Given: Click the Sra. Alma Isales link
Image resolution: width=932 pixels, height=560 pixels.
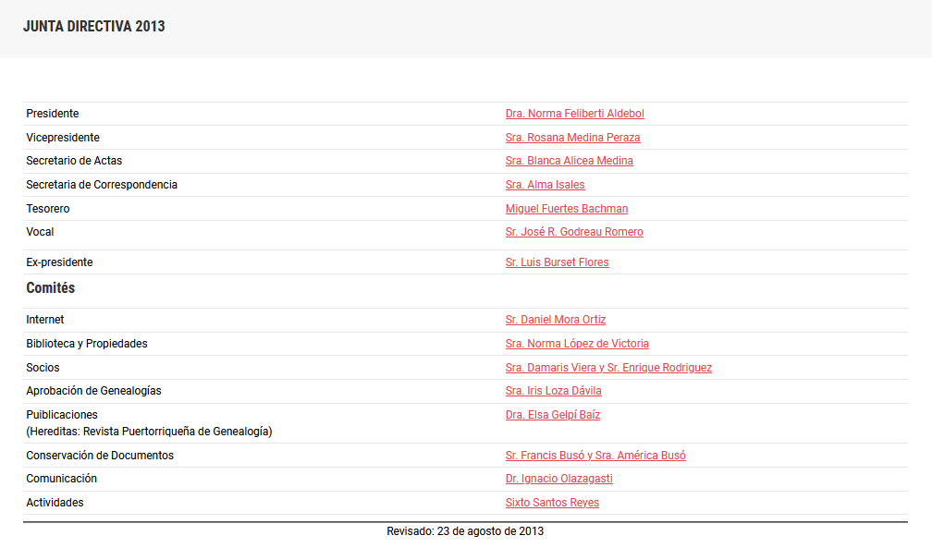Looking at the screenshot, I should click(545, 184).
